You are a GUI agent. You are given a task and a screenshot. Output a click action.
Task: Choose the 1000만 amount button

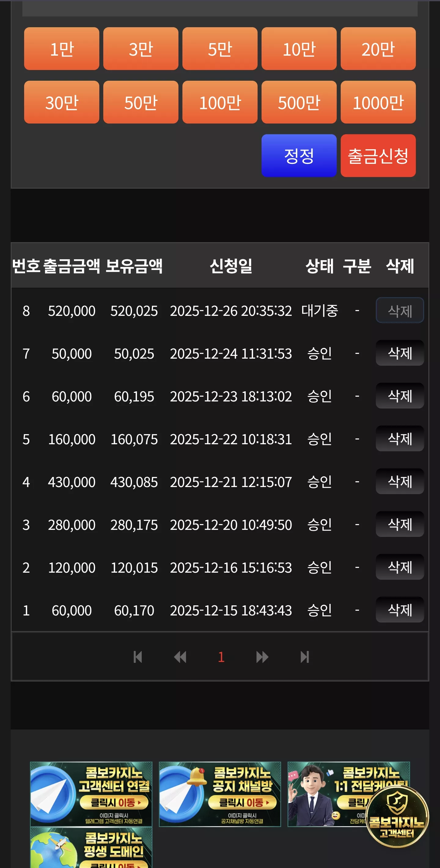click(378, 102)
